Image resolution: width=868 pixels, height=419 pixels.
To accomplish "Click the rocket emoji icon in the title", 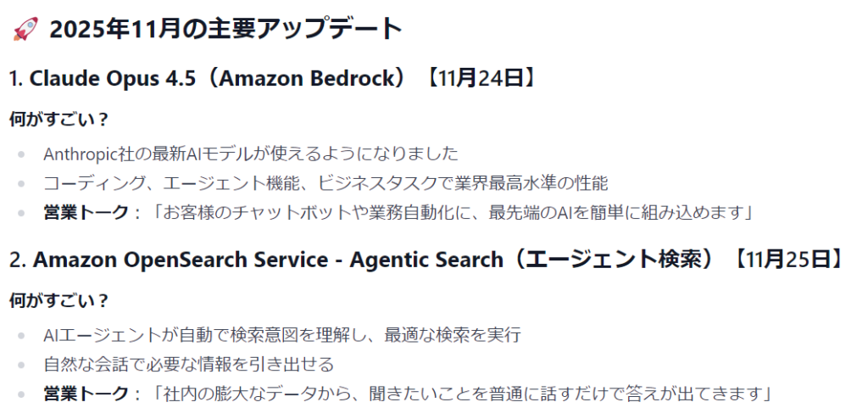I will tap(24, 30).
